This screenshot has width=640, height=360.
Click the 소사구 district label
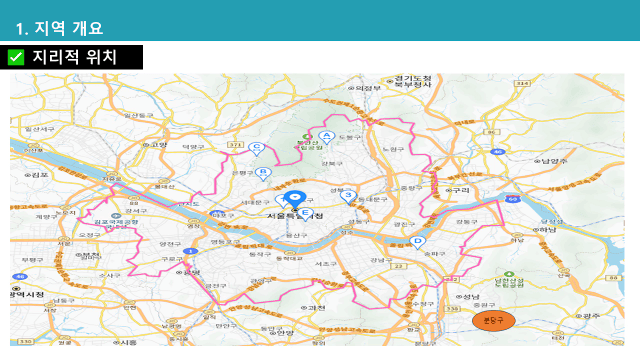pyautogui.click(x=109, y=275)
